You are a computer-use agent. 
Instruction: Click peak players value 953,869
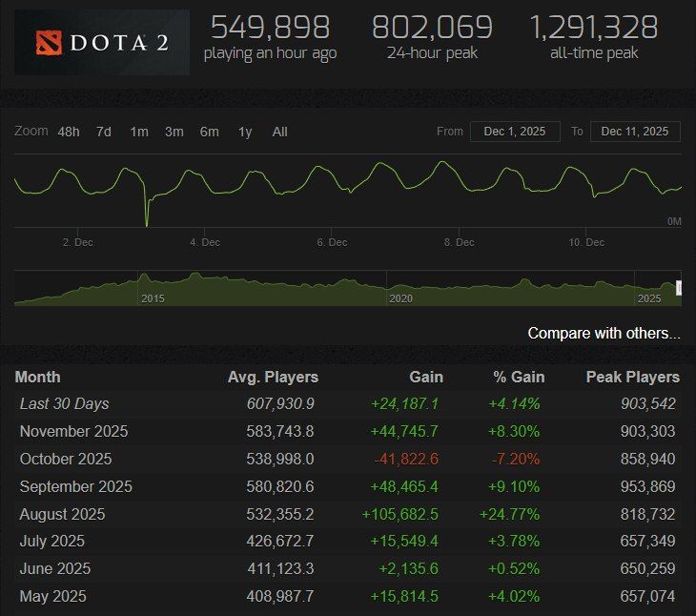(x=648, y=486)
